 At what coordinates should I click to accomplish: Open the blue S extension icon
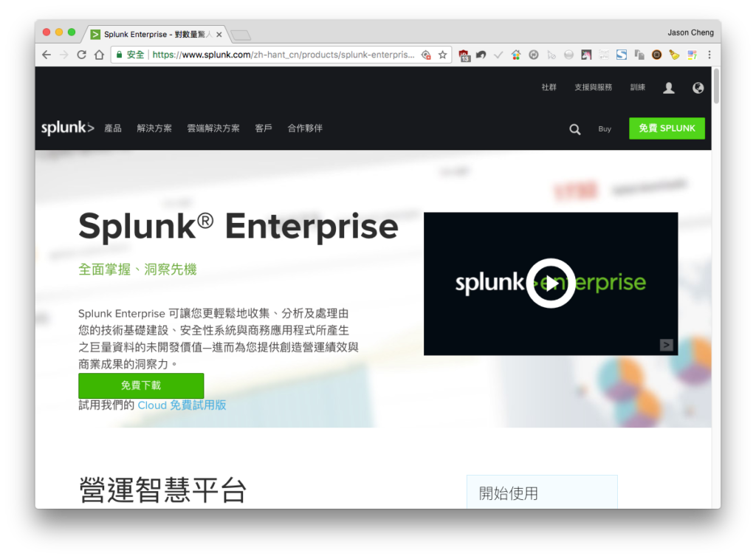tap(622, 55)
